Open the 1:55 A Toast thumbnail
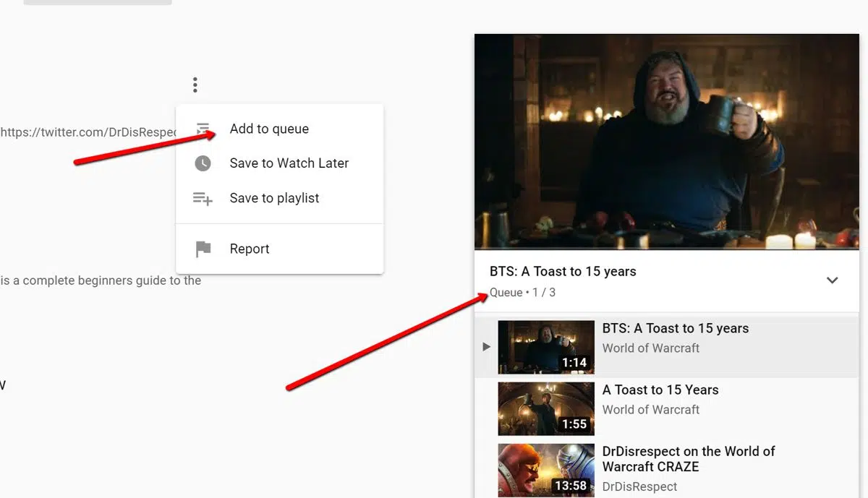 (x=546, y=408)
